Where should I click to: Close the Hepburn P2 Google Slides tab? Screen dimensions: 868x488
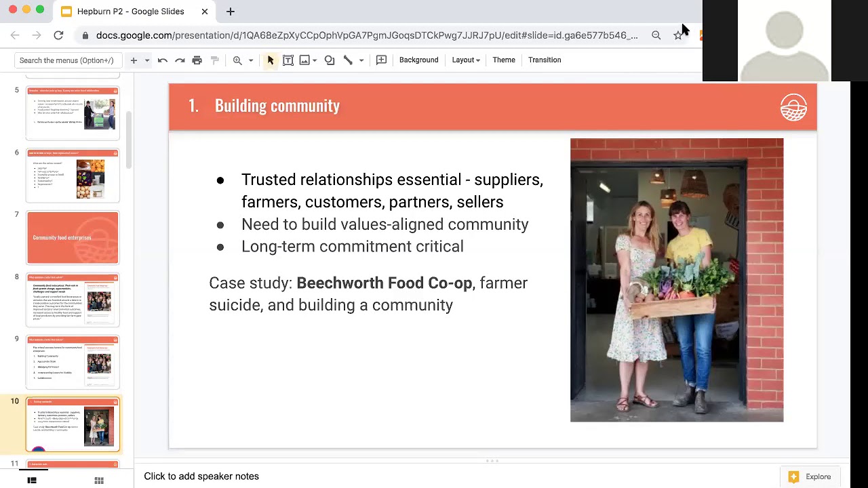205,12
